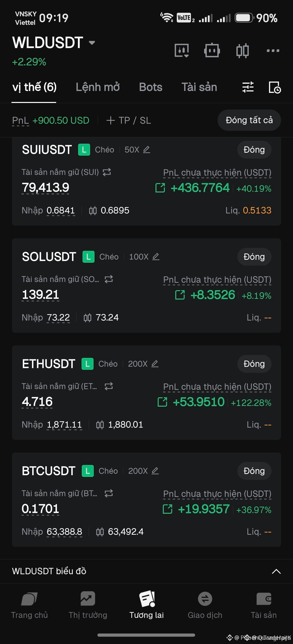The width and height of the screenshot is (293, 644).
Task: Go to Thị trường in bottom navigation
Action: (x=88, y=604)
